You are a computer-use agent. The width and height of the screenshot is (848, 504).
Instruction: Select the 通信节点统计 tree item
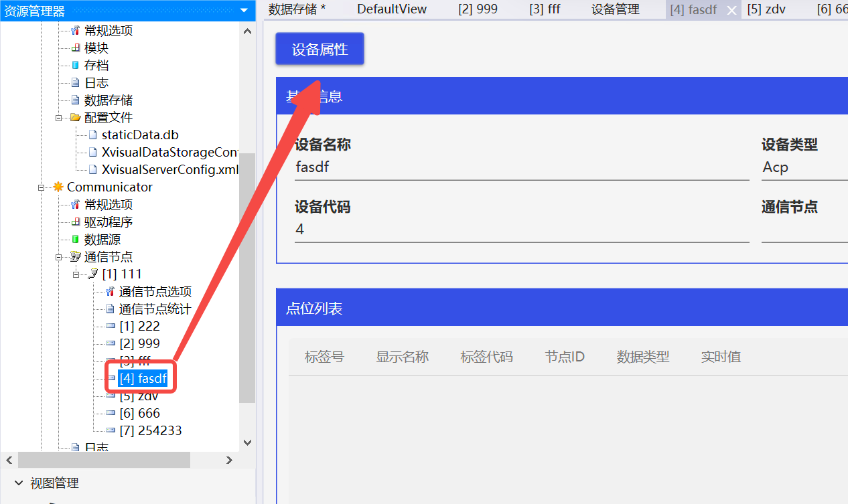[155, 309]
